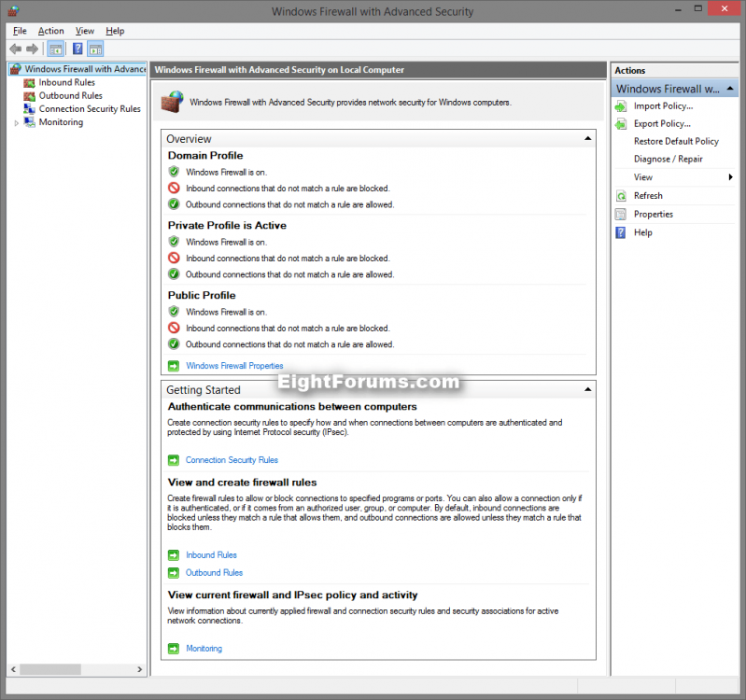Open the Windows Firewall Properties link
This screenshot has width=746, height=700.
(234, 366)
